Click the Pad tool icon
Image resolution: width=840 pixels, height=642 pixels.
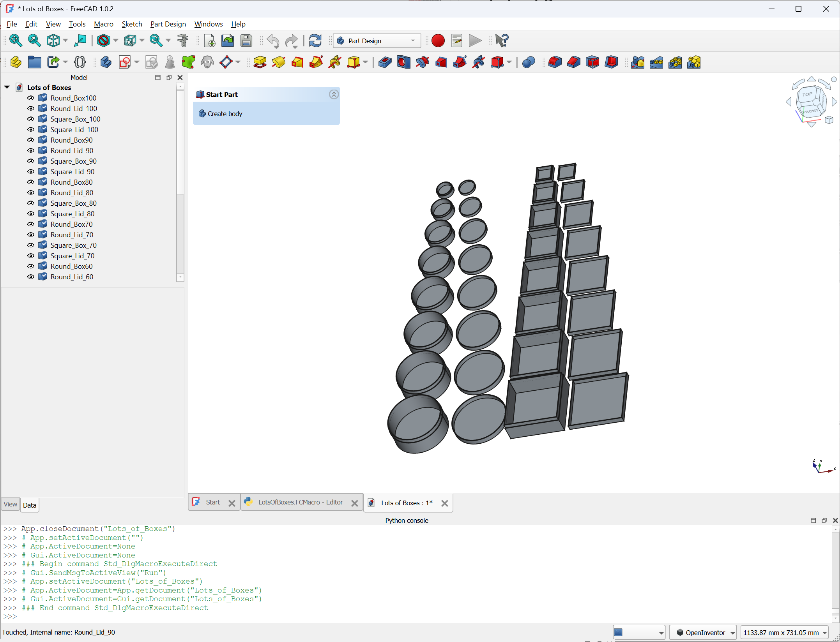pos(260,62)
